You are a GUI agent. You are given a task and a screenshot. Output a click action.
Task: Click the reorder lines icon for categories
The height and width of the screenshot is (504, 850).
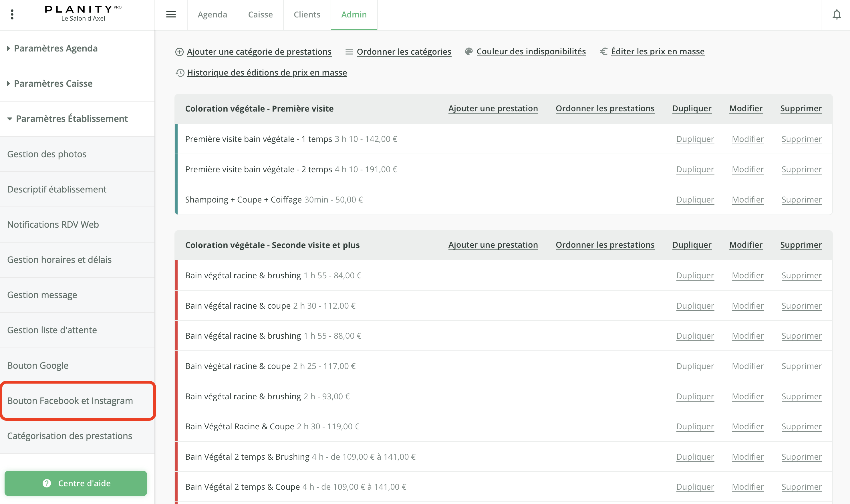(x=349, y=52)
